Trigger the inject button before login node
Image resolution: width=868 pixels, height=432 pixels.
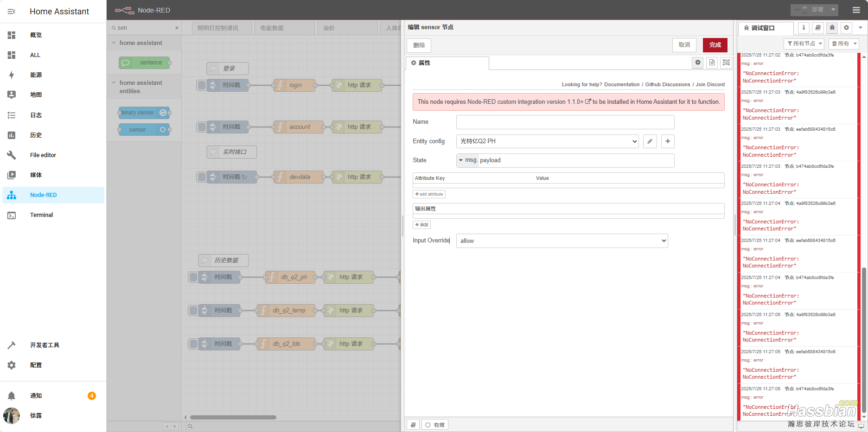coord(202,85)
